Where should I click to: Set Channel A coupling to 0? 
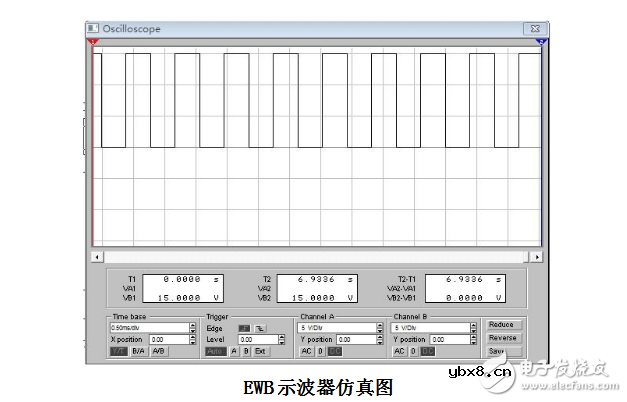point(321,351)
